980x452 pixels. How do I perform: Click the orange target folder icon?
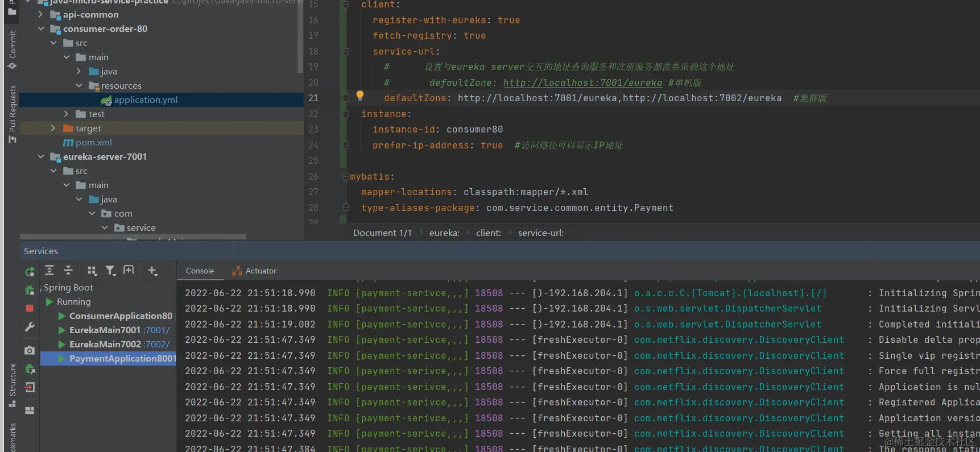coord(68,128)
